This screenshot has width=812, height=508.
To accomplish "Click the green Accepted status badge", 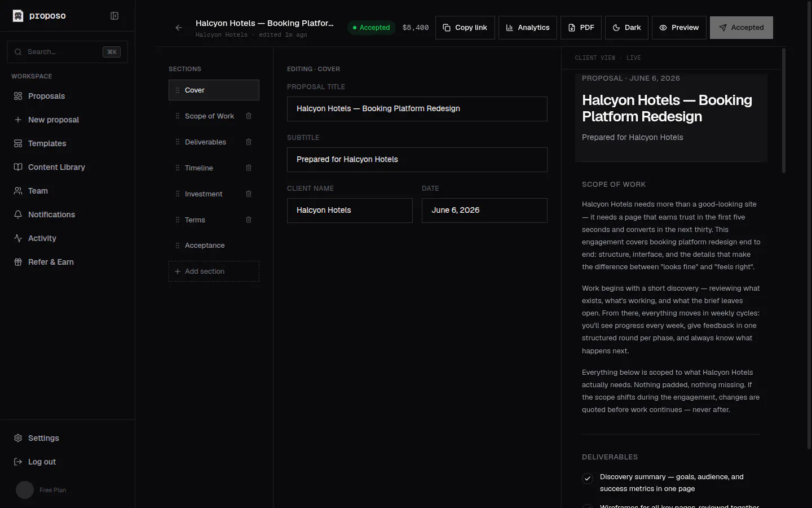I will coord(372,28).
